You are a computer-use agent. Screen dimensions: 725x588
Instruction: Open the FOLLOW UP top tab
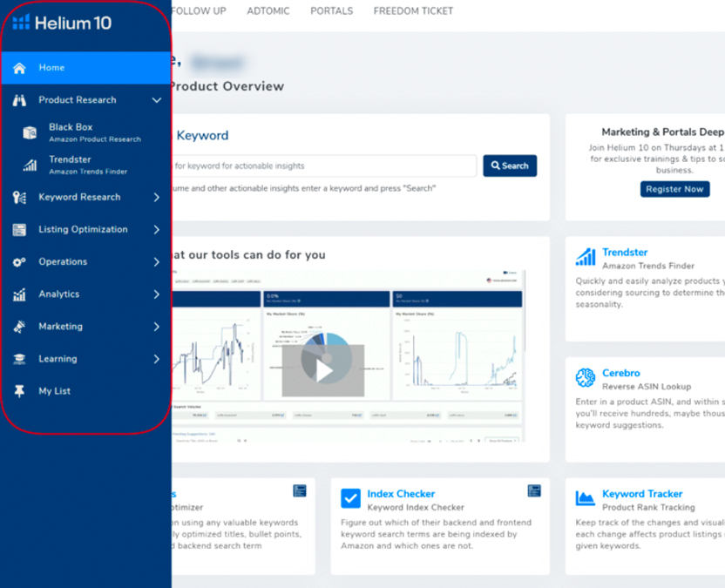pyautogui.click(x=199, y=10)
